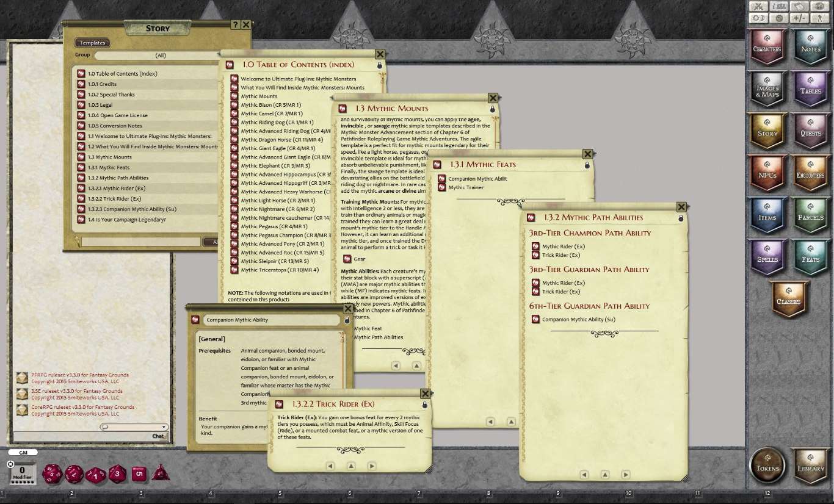The width and height of the screenshot is (834, 504).
Task: Open Trick Rider link under 3rd-Tier Guardian Path
Action: pos(535,292)
